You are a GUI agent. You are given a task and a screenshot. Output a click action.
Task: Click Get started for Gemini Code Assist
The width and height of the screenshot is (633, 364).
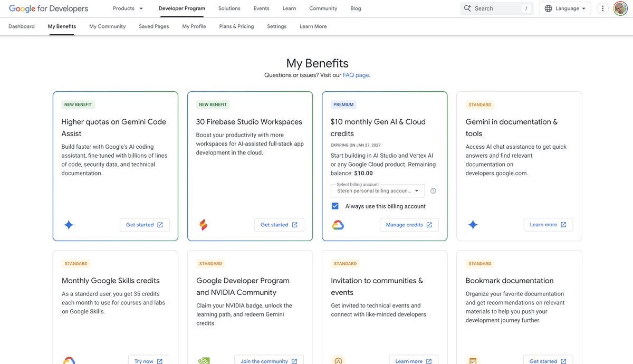click(145, 225)
